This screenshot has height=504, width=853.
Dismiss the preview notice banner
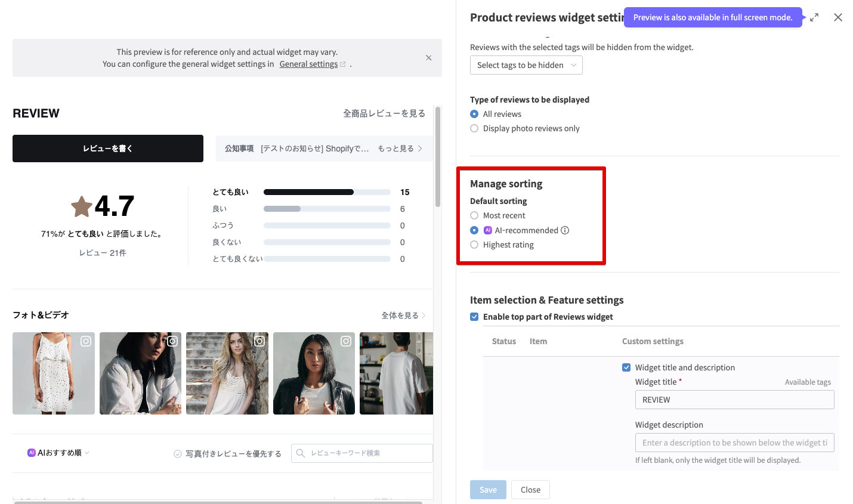point(428,58)
